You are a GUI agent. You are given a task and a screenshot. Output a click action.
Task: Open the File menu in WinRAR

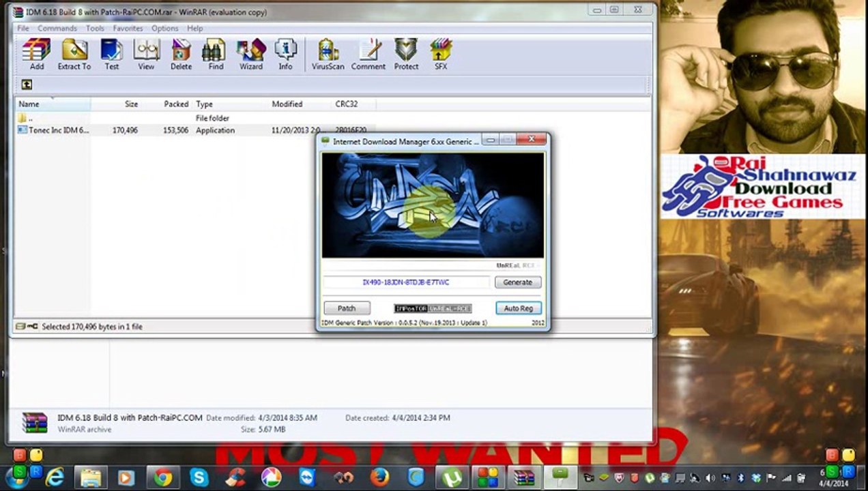(x=23, y=29)
